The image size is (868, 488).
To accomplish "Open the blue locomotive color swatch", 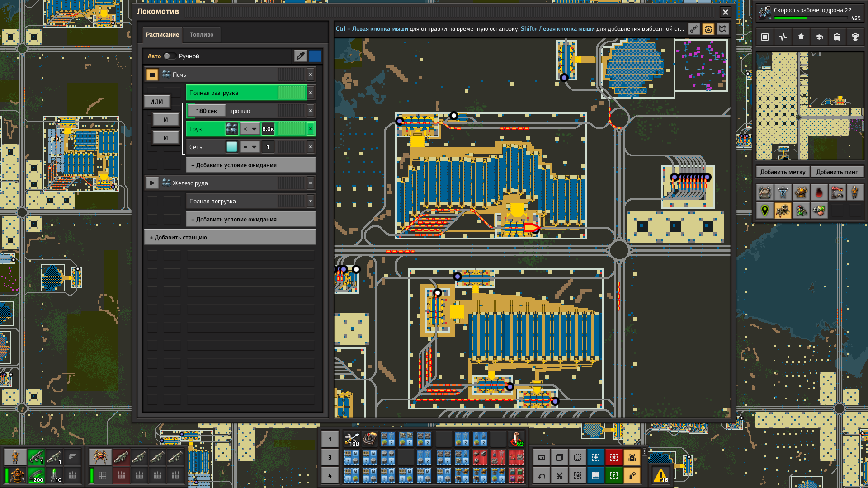I will coord(315,56).
